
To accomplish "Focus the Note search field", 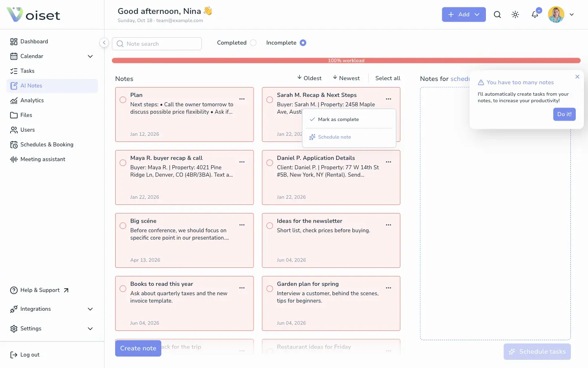I will (x=157, y=44).
